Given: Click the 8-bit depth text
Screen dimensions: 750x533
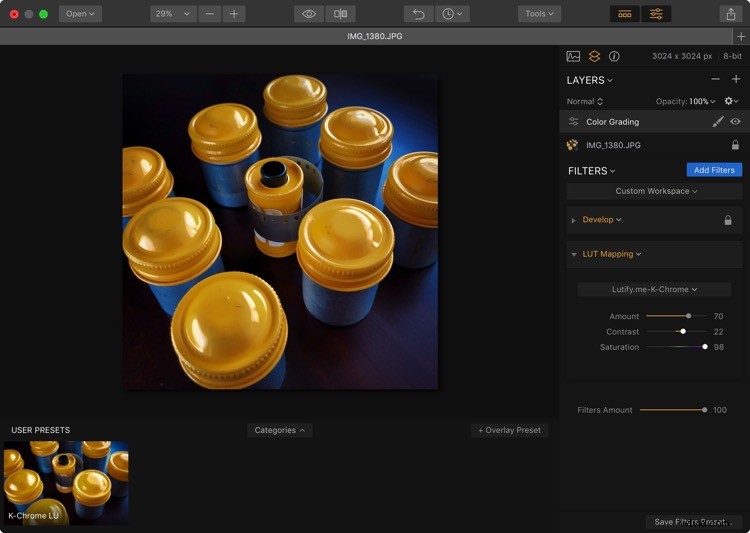Looking at the screenshot, I should click(732, 56).
